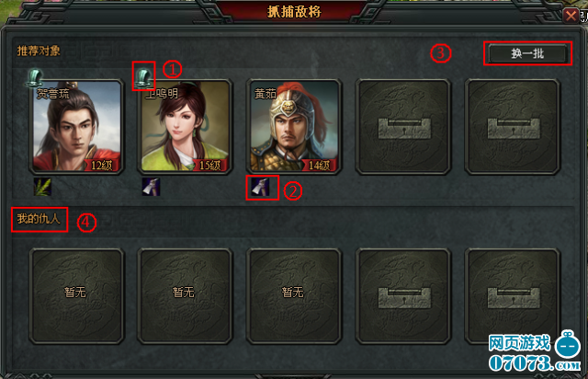The width and height of the screenshot is (588, 379).
Task: Choose the 黄茹 level 14 portrait
Action: click(x=294, y=127)
